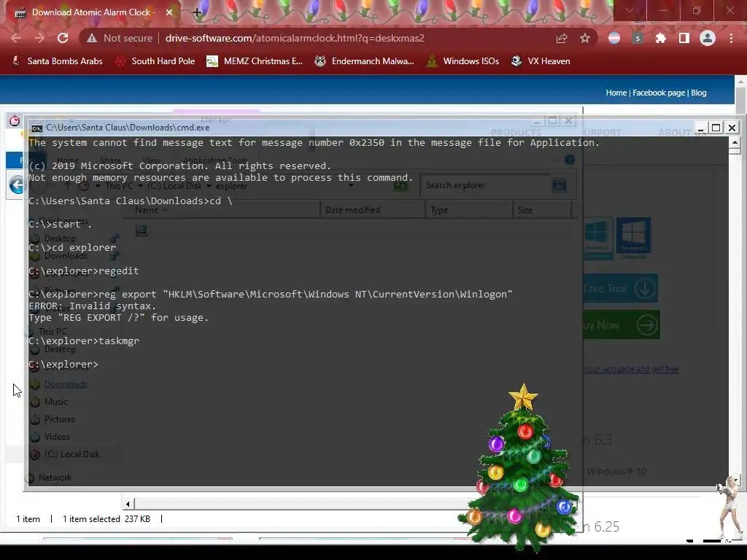The height and width of the screenshot is (560, 747).
Task: Select Videos in Explorer navigation pane
Action: (57, 437)
